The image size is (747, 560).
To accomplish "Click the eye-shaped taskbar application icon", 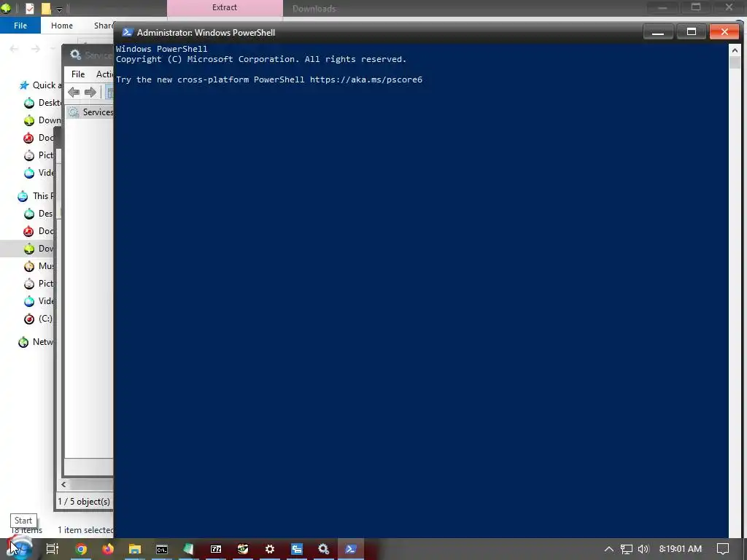I will click(243, 549).
